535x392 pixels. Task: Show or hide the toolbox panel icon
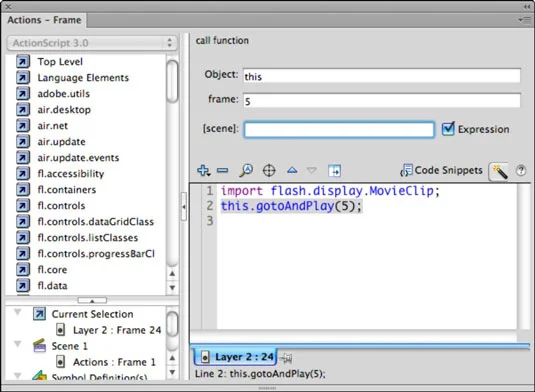pos(334,171)
